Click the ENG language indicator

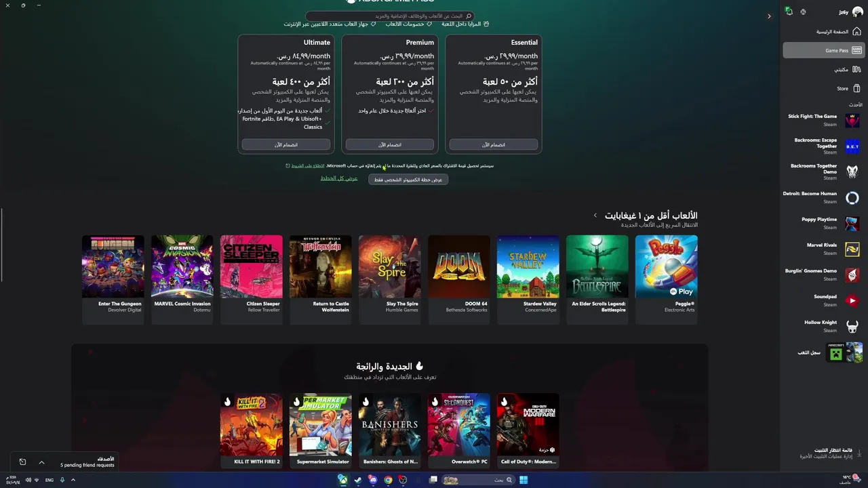50,480
